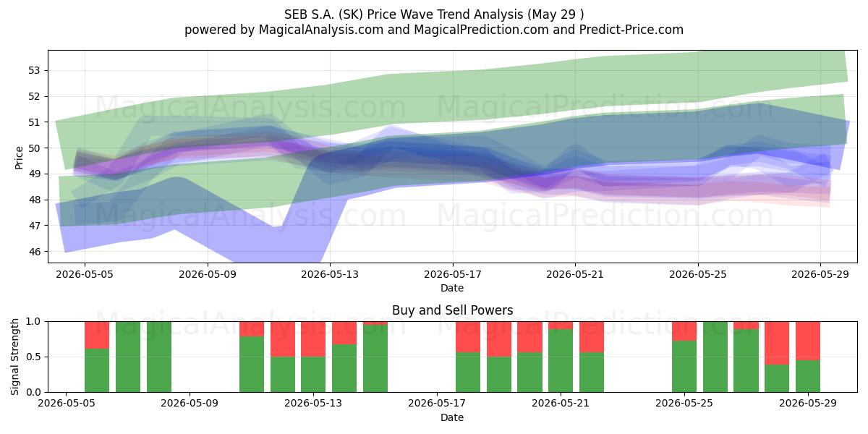The height and width of the screenshot is (434, 868).
Task: Click the 'Date' x-axis label under the bar chart
Action: pyautogui.click(x=452, y=417)
